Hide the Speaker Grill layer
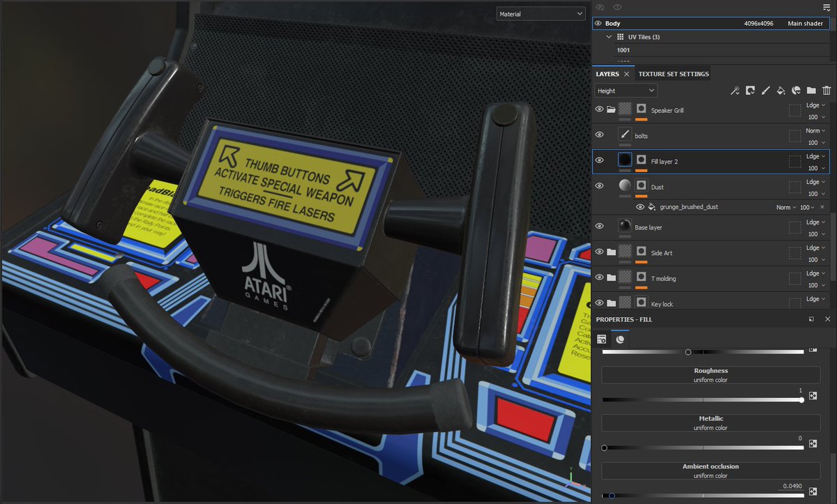 [x=599, y=109]
